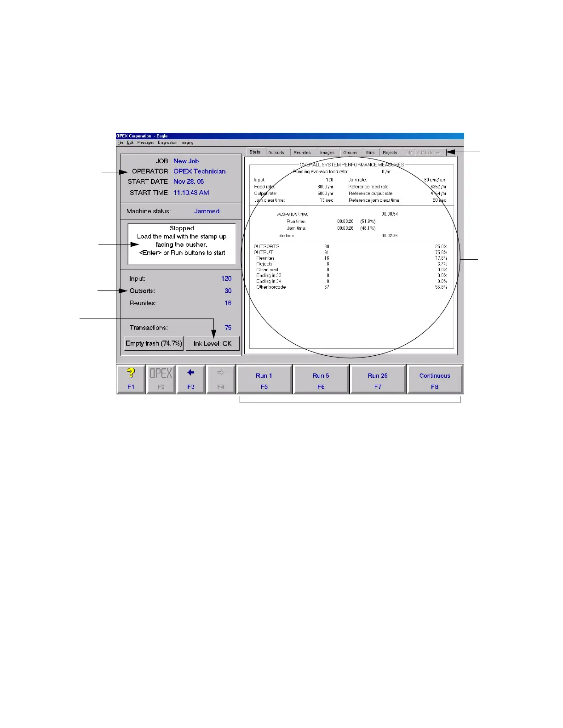Image resolution: width=563 pixels, height=728 pixels.
Task: Open the Edit menu
Action: coord(131,142)
